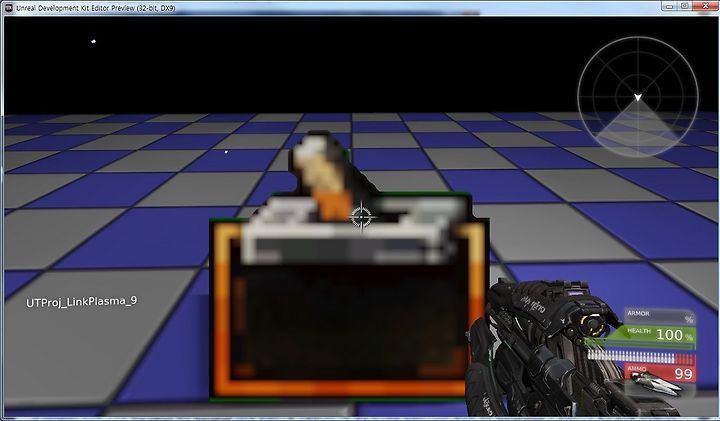Close the UDK Editor Preview window
This screenshot has height=421, width=720.
point(704,6)
